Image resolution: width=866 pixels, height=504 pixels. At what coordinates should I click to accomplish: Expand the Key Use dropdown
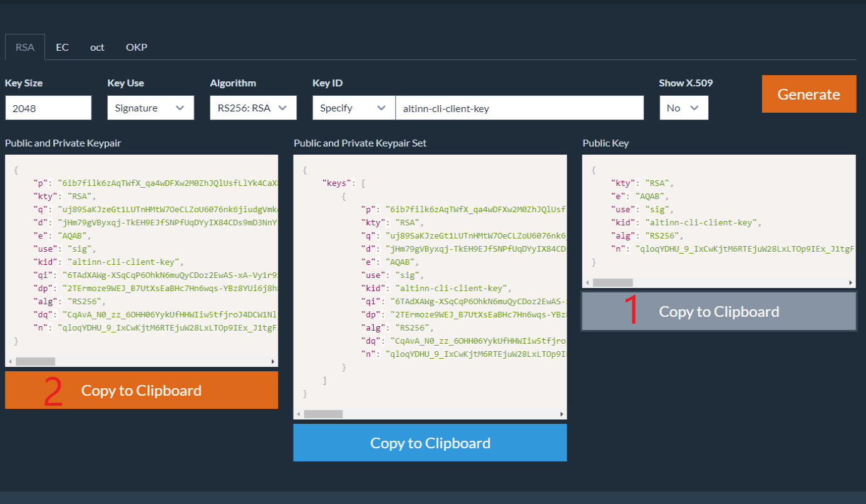[x=150, y=108]
